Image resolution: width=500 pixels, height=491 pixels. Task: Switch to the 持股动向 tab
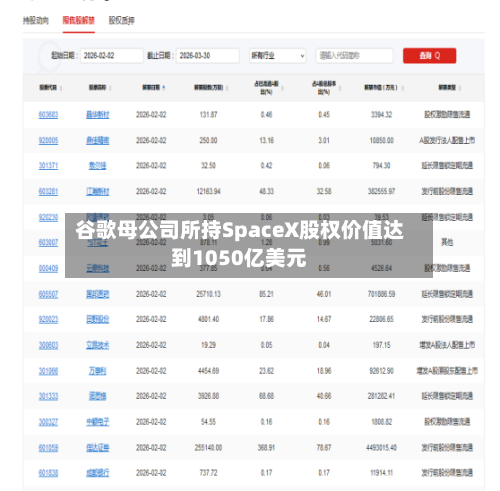tap(36, 20)
